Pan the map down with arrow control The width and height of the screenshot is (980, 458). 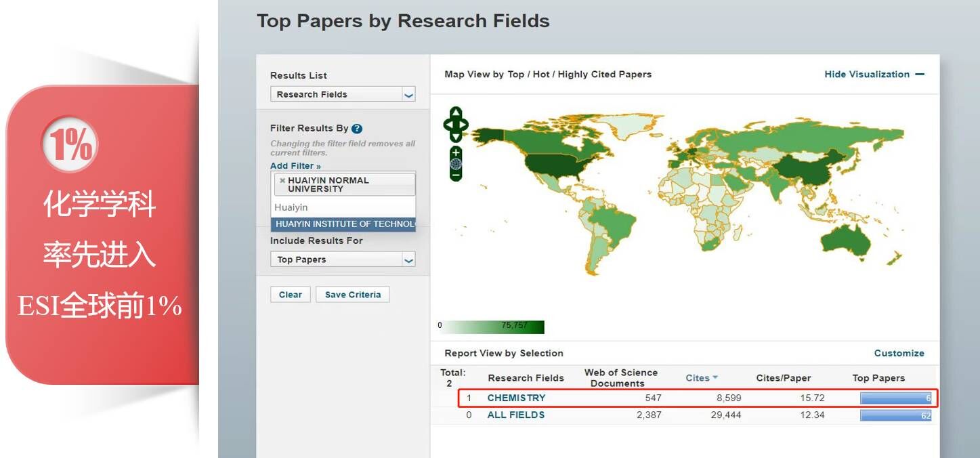pos(456,136)
